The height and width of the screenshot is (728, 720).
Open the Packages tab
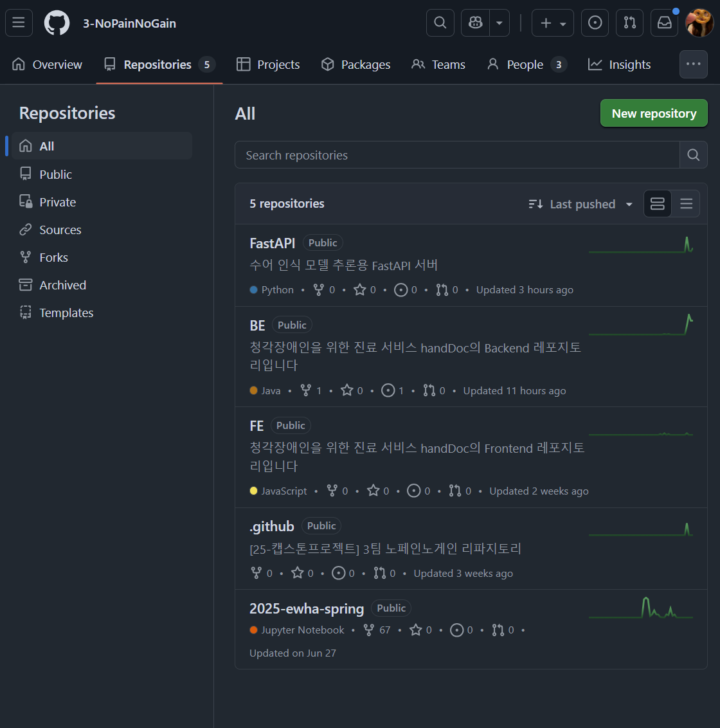coord(355,64)
